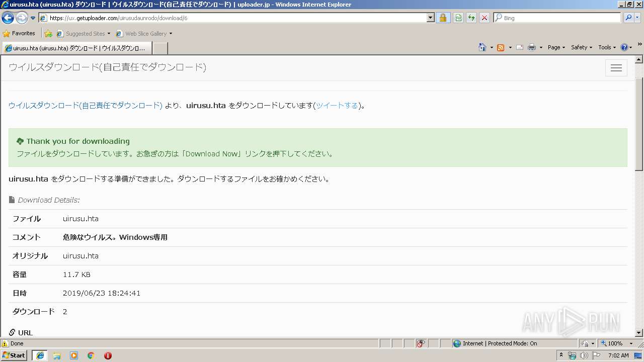This screenshot has height=362, width=644.
Task: Open Web Slice Gallery link
Action: [x=144, y=34]
